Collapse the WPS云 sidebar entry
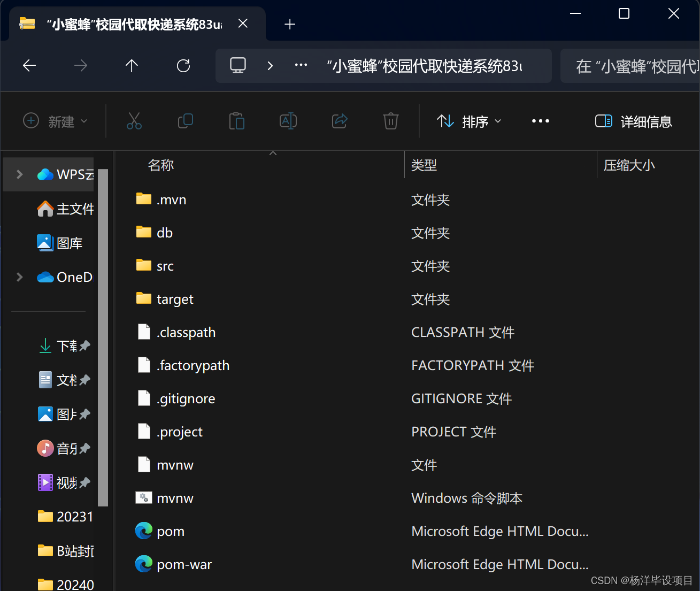The image size is (700, 591). pos(19,174)
